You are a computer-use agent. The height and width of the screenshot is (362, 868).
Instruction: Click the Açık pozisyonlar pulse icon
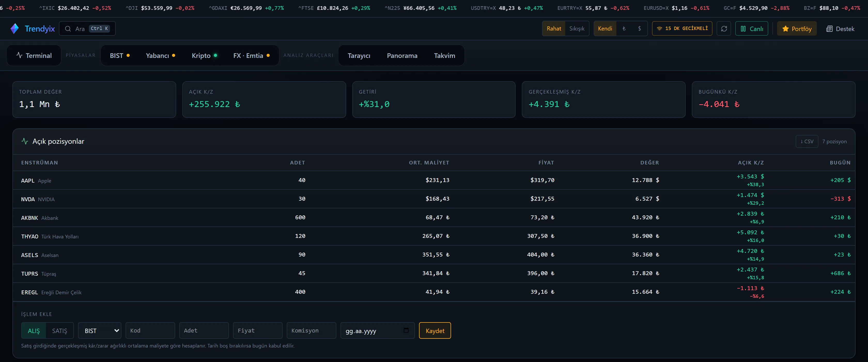pyautogui.click(x=25, y=141)
